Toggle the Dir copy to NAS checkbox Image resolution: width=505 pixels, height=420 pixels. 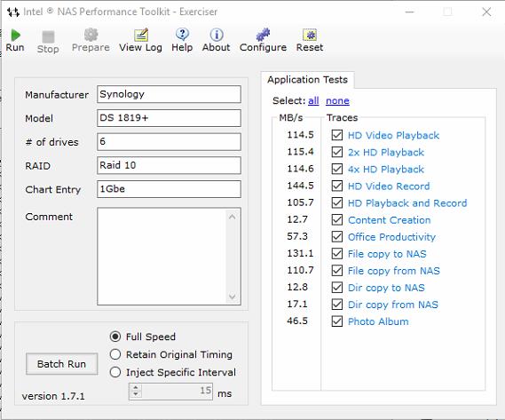click(x=337, y=287)
